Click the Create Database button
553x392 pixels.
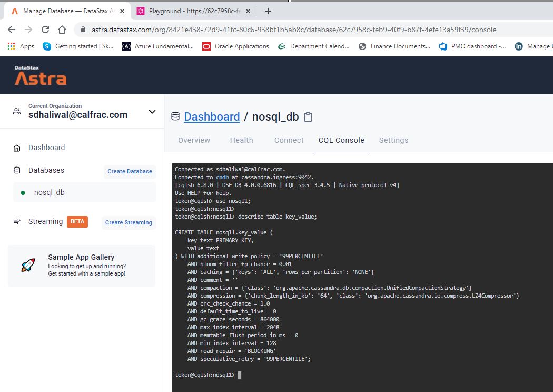130,171
